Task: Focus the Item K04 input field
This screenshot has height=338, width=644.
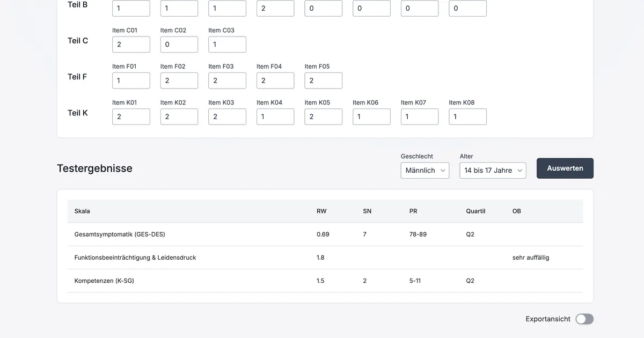Action: (x=275, y=117)
